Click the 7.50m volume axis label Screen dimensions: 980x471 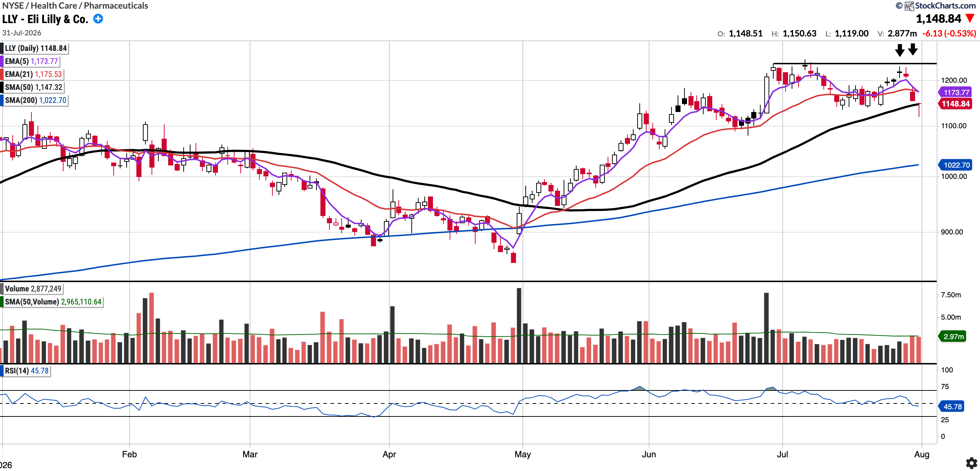click(951, 295)
